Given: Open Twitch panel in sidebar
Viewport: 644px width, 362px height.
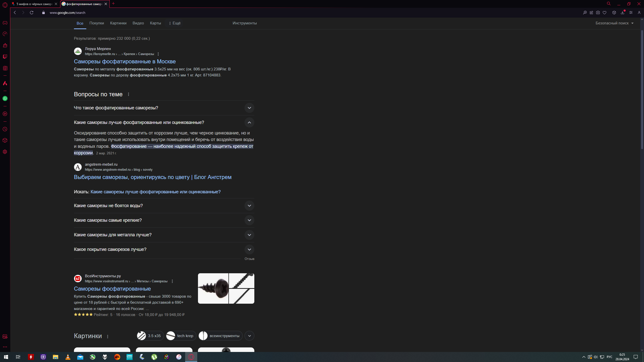Looking at the screenshot, I should (x=5, y=57).
